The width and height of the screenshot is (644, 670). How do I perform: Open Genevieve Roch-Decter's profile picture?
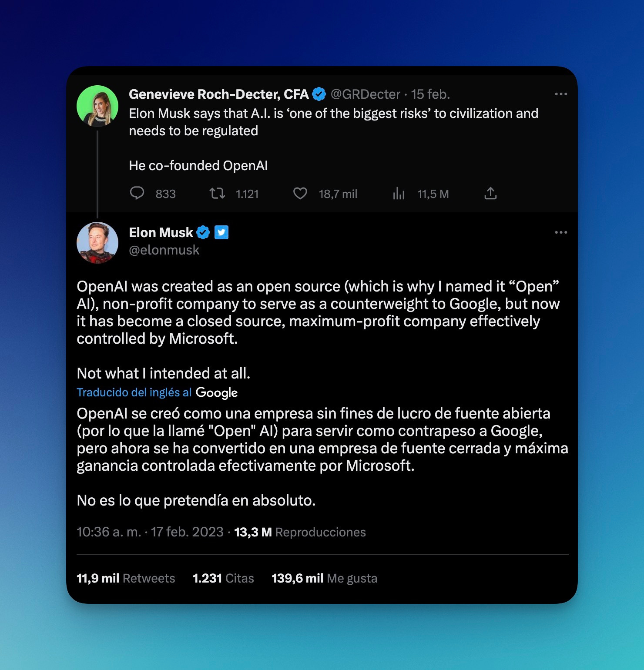[x=97, y=106]
